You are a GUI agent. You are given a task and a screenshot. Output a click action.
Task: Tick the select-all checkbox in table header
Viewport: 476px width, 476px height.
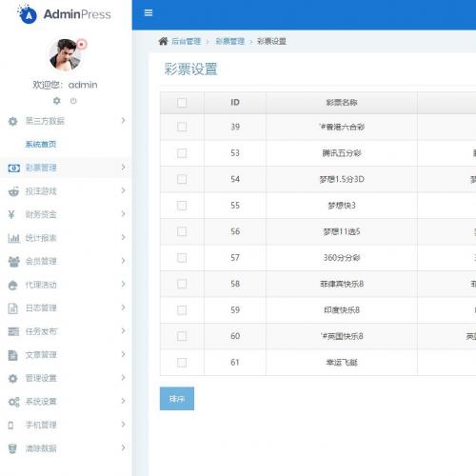coord(182,103)
